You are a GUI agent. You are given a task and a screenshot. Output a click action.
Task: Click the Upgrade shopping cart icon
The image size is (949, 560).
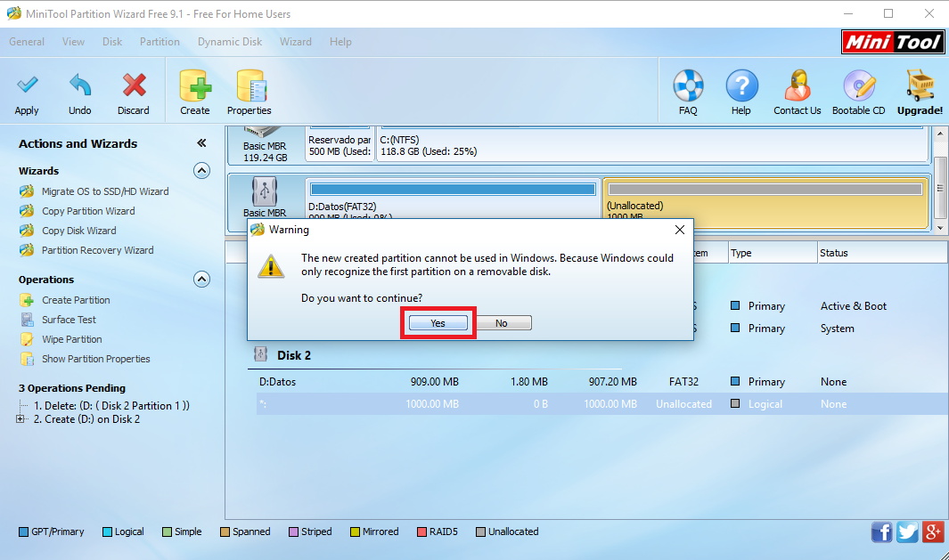[920, 85]
